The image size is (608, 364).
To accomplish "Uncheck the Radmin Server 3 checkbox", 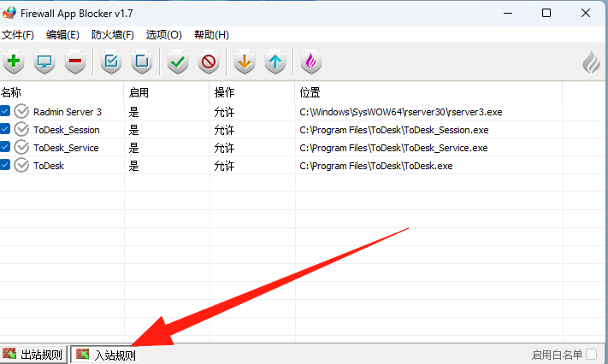I will tap(6, 111).
